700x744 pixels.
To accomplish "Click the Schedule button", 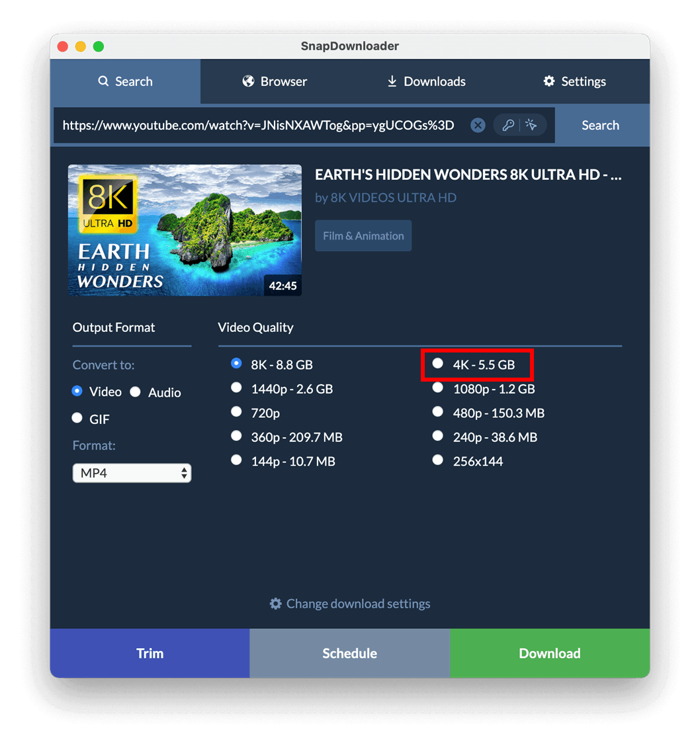I will click(x=350, y=653).
